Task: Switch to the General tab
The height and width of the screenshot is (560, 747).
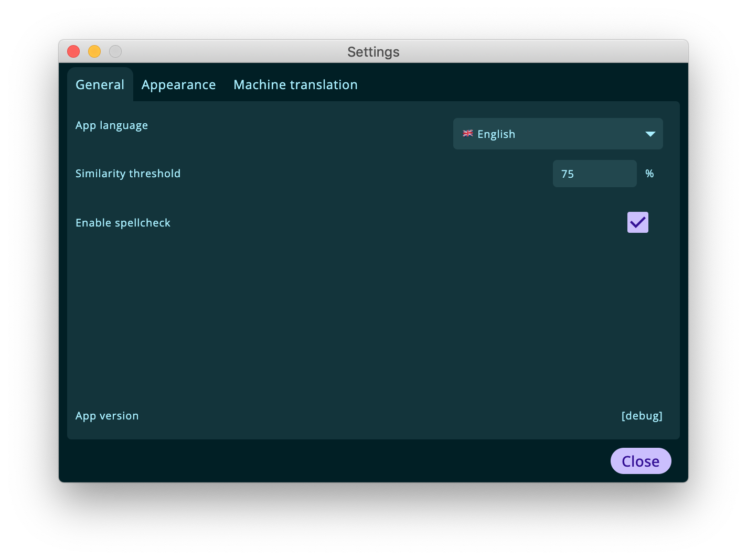Action: (100, 84)
